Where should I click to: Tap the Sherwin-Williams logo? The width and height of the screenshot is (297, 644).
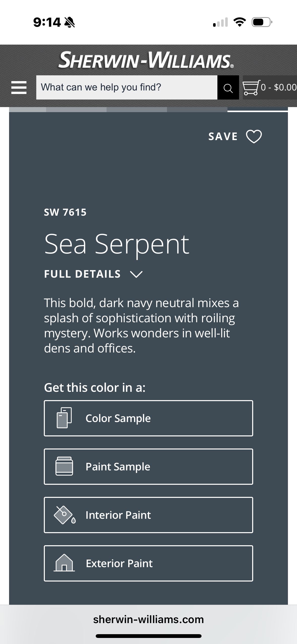pos(146,60)
